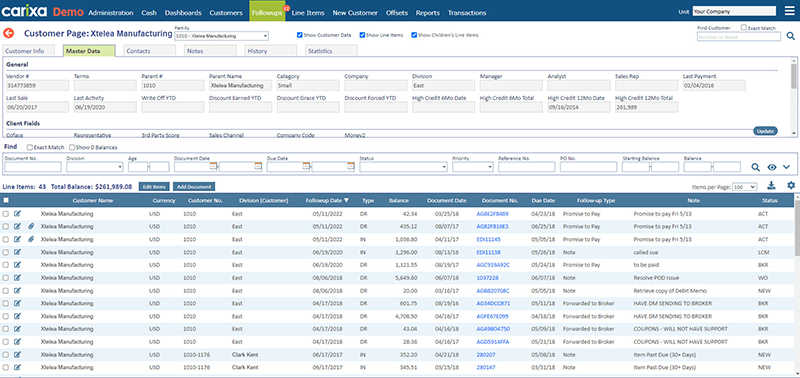The image size is (800, 378).
Task: Toggle the eye visibility icon in Find bar
Action: coord(772,167)
